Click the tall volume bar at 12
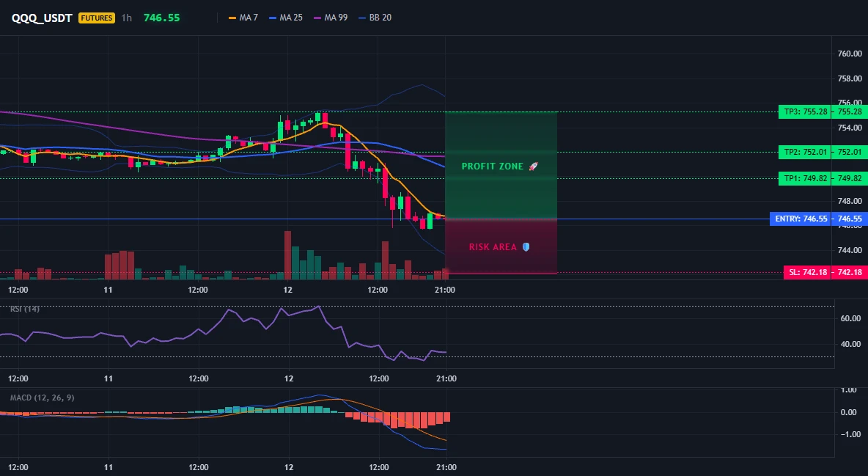 [287, 255]
